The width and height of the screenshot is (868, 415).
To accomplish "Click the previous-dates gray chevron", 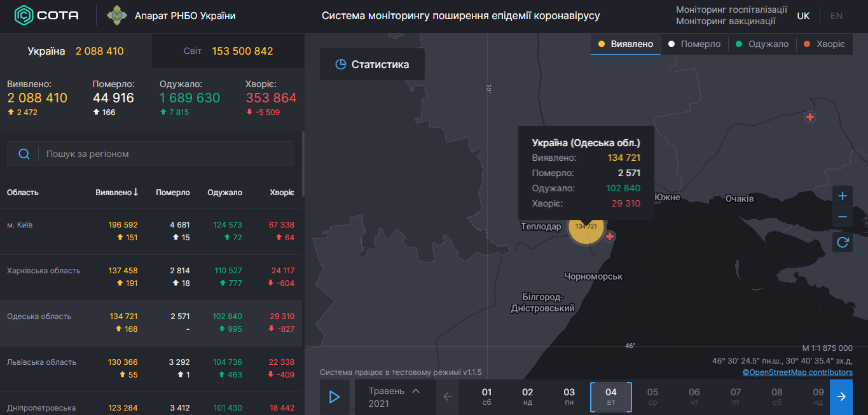I will [x=448, y=397].
